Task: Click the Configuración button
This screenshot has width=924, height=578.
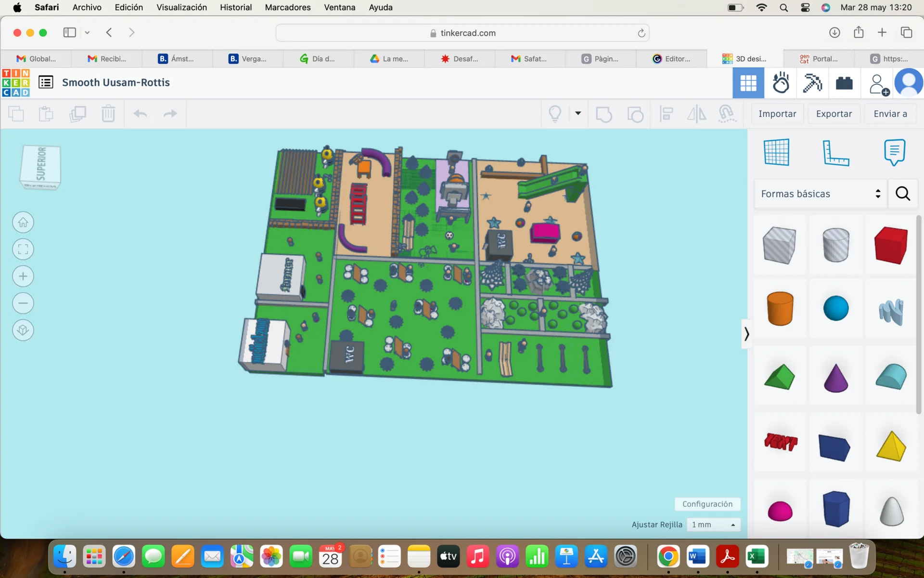Action: point(707,504)
